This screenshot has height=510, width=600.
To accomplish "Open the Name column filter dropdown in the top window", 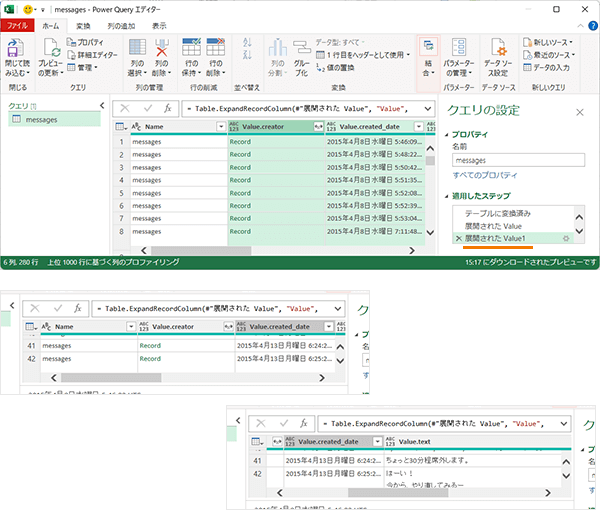I will coord(221,127).
